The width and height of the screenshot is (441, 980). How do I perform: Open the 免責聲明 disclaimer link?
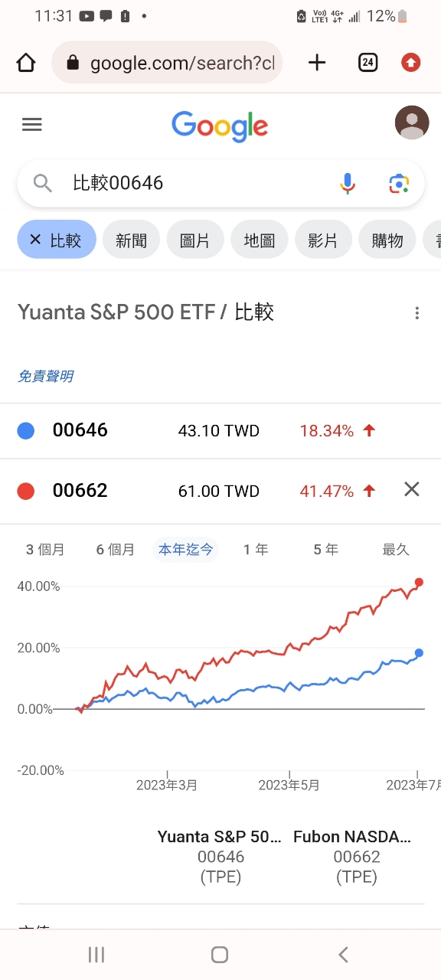pos(46,376)
